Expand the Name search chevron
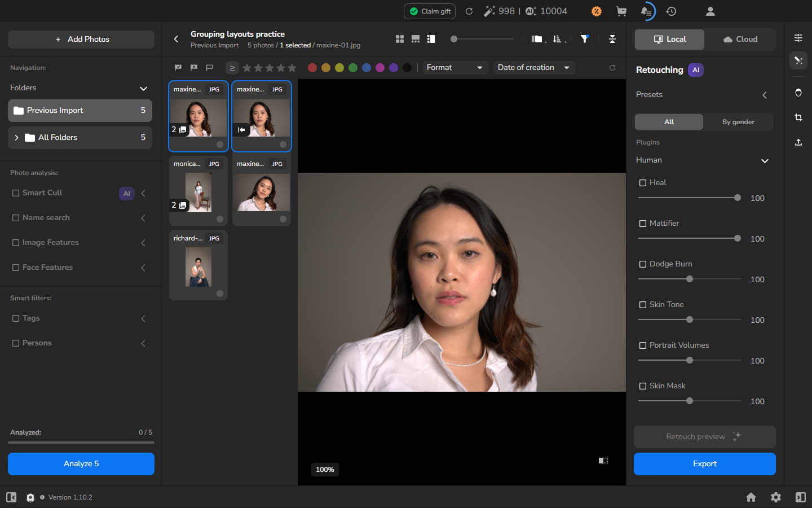The width and height of the screenshot is (812, 508). click(x=143, y=218)
